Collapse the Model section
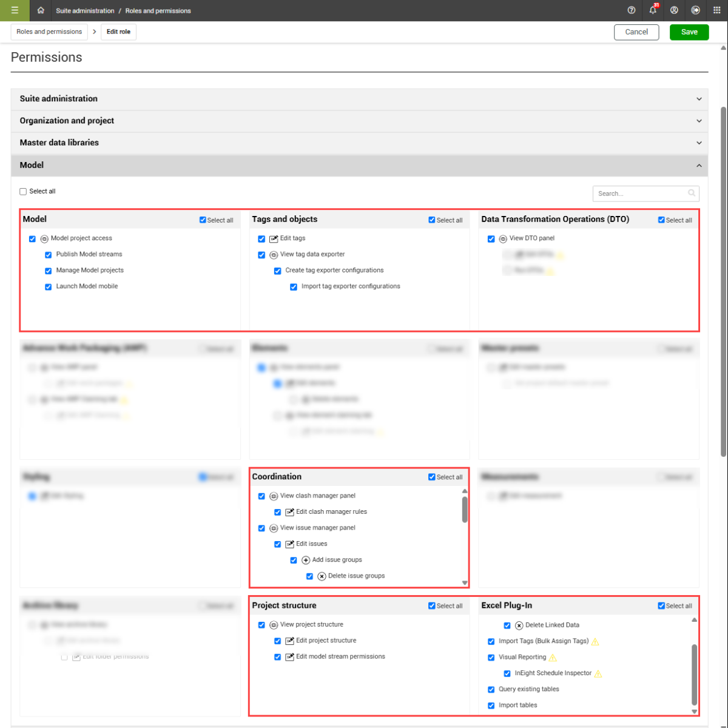The height and width of the screenshot is (728, 728). (359, 165)
